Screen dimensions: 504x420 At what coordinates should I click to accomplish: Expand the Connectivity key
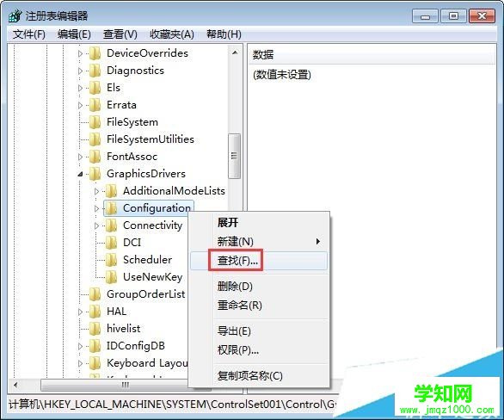point(96,225)
